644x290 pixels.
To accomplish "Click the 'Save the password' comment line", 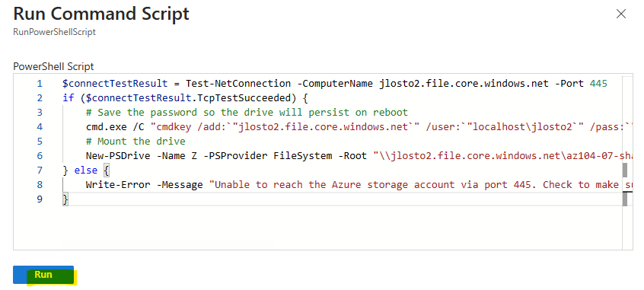I will (247, 113).
